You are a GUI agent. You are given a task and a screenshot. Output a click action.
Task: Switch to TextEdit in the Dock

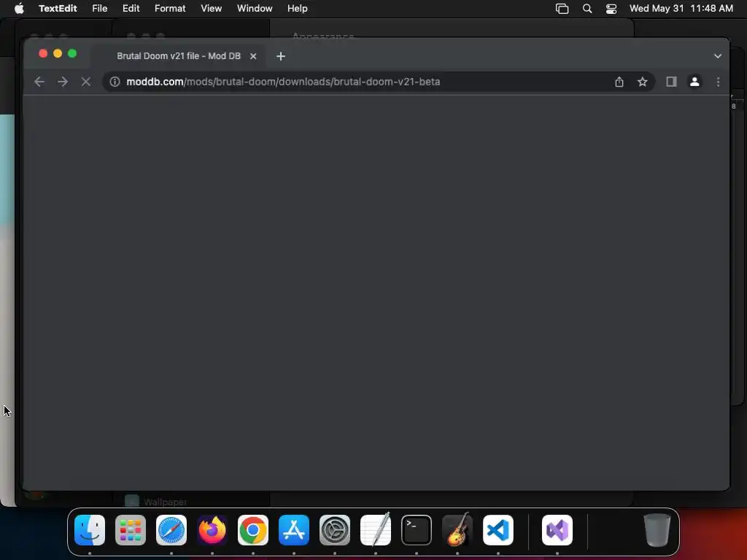tap(376, 530)
